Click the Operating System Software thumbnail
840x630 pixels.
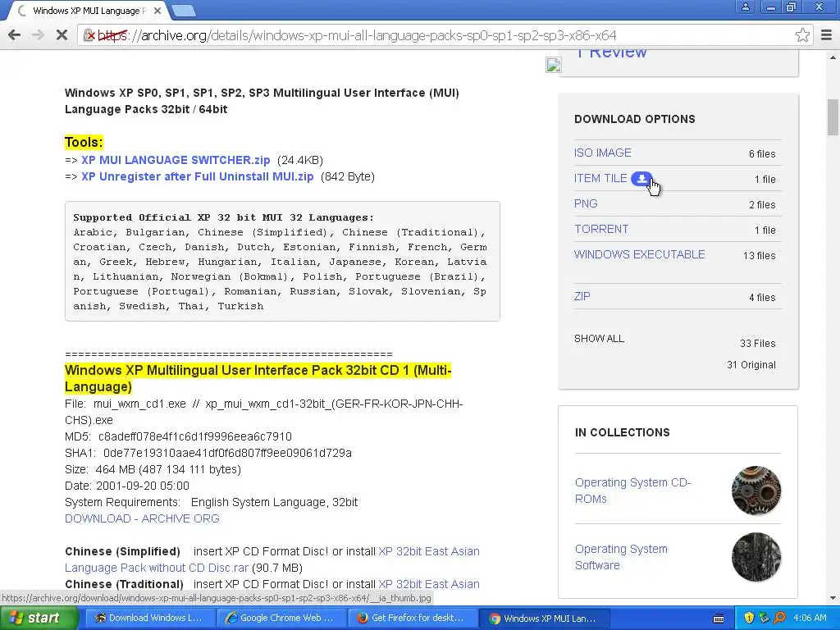(756, 557)
